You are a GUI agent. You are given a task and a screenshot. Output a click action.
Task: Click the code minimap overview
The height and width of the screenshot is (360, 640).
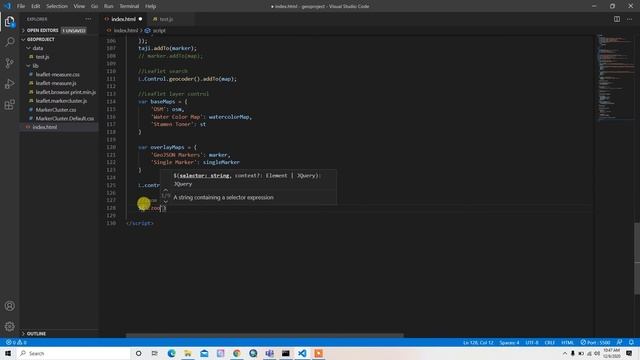(616, 78)
